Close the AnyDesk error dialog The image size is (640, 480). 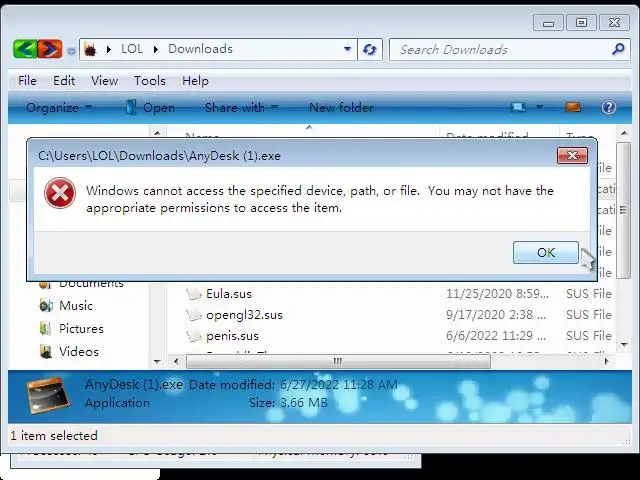pos(572,156)
